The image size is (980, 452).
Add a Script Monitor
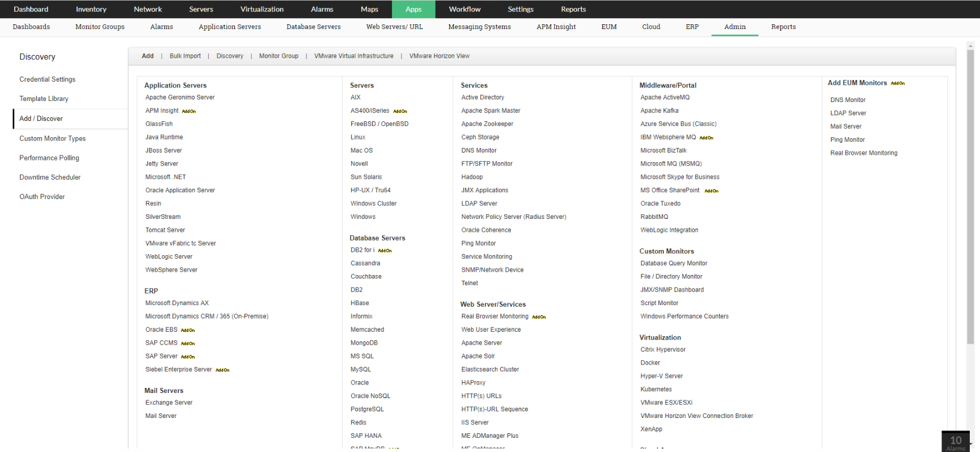pyautogui.click(x=659, y=303)
